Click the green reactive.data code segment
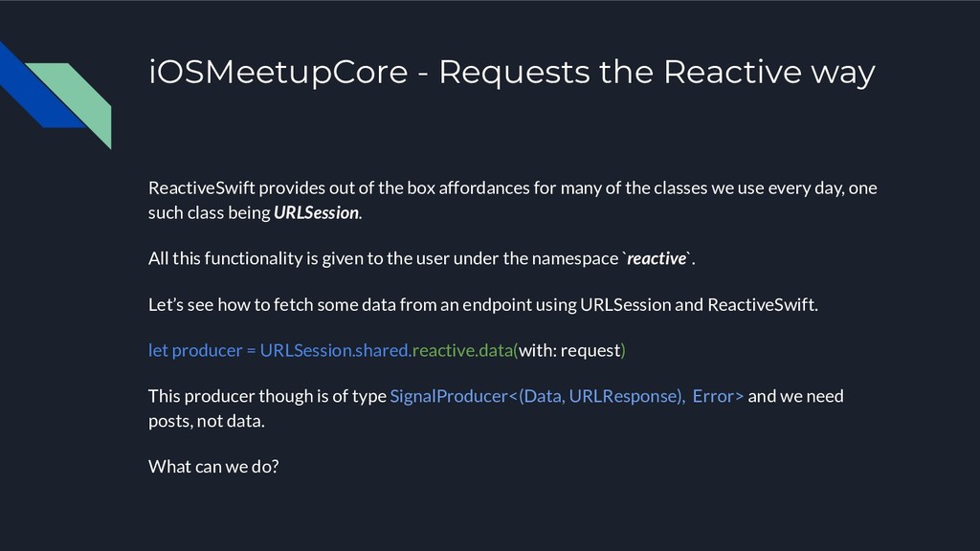The height and width of the screenshot is (551, 980). coord(463,350)
